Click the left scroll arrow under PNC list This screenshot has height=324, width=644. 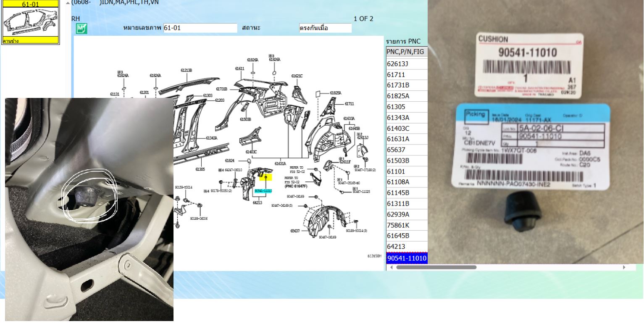point(391,267)
